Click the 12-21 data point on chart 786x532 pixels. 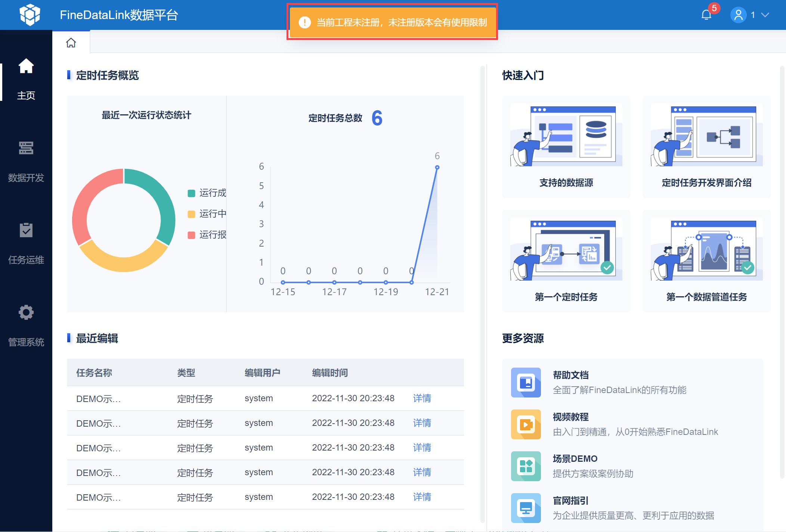pyautogui.click(x=437, y=167)
